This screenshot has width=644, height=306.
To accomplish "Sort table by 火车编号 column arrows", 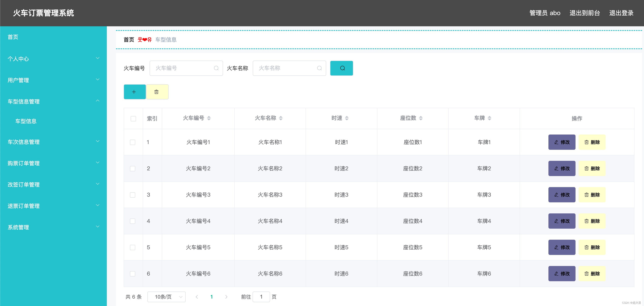I will pos(209,118).
